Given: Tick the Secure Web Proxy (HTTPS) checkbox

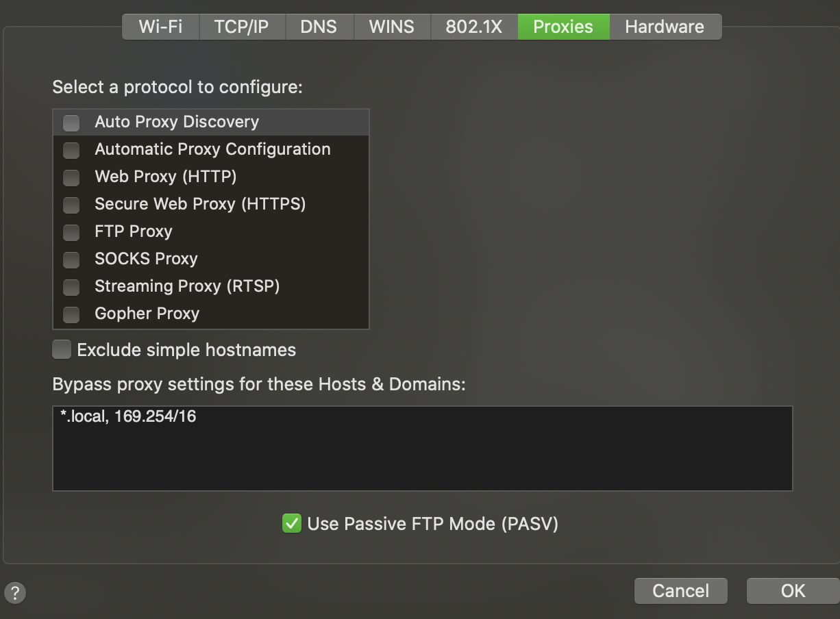Looking at the screenshot, I should tap(71, 205).
